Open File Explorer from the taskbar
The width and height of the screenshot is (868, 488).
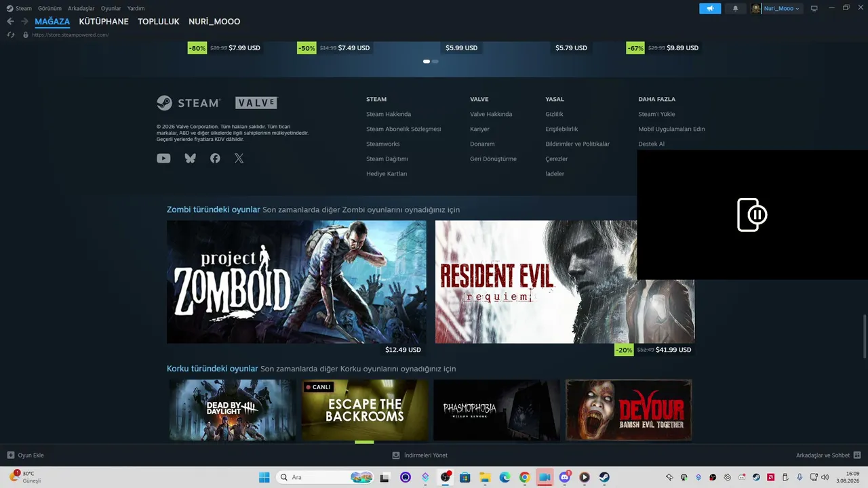pos(485,477)
